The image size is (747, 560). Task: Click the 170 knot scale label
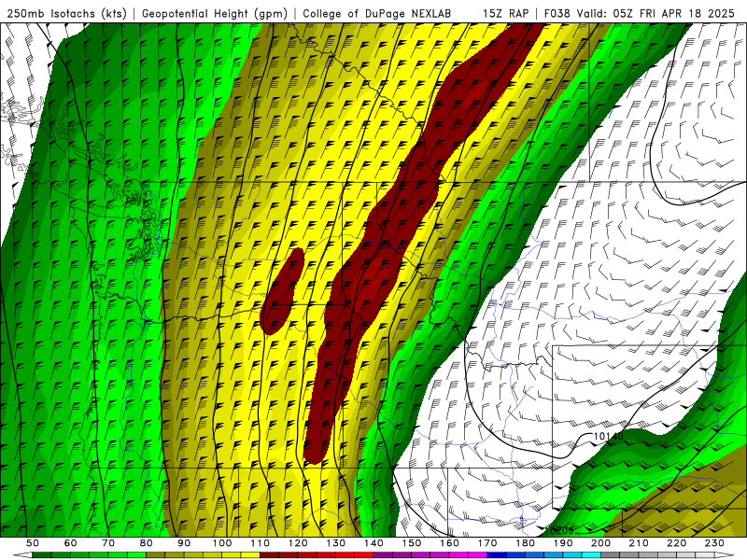coord(486,543)
